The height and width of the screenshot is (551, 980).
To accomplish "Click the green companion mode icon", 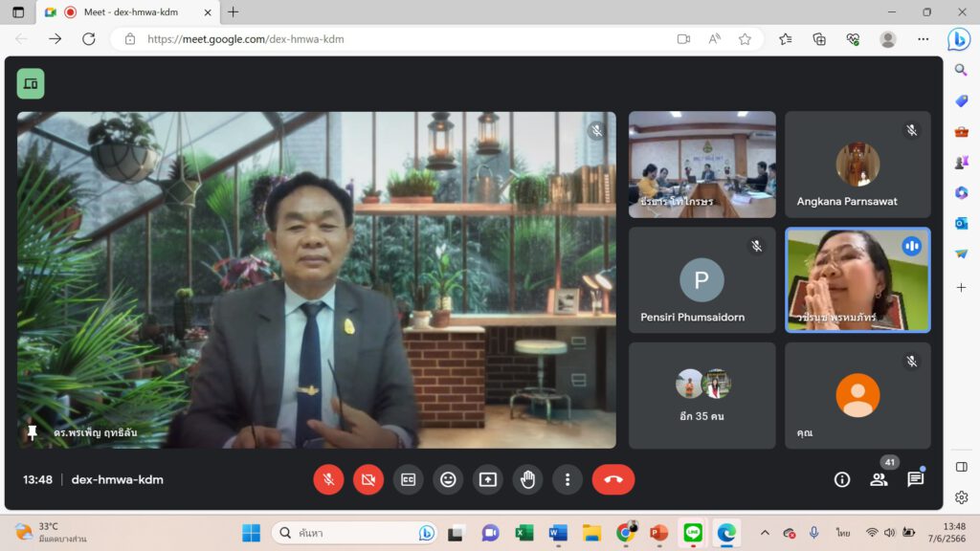I will 31,84.
